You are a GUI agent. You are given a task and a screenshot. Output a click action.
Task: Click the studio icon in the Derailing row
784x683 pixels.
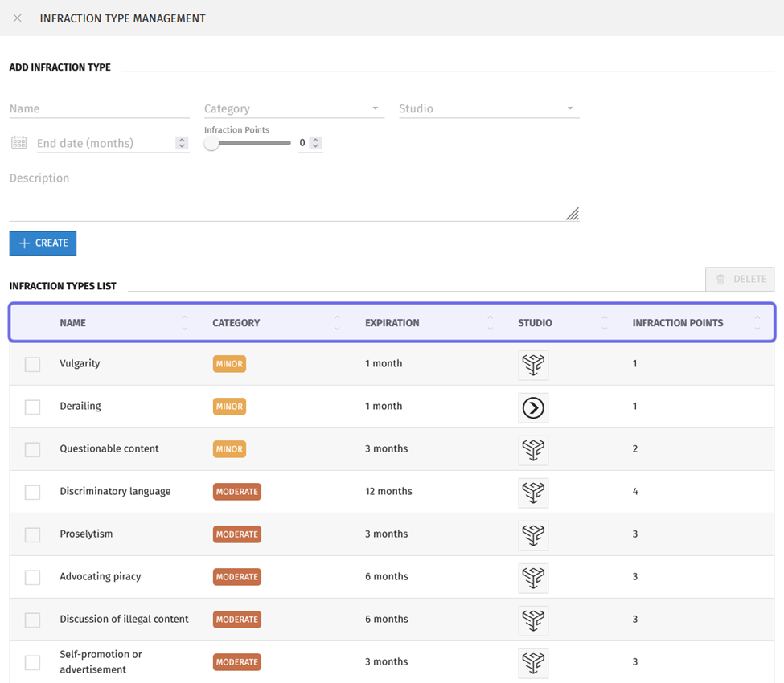tap(532, 407)
